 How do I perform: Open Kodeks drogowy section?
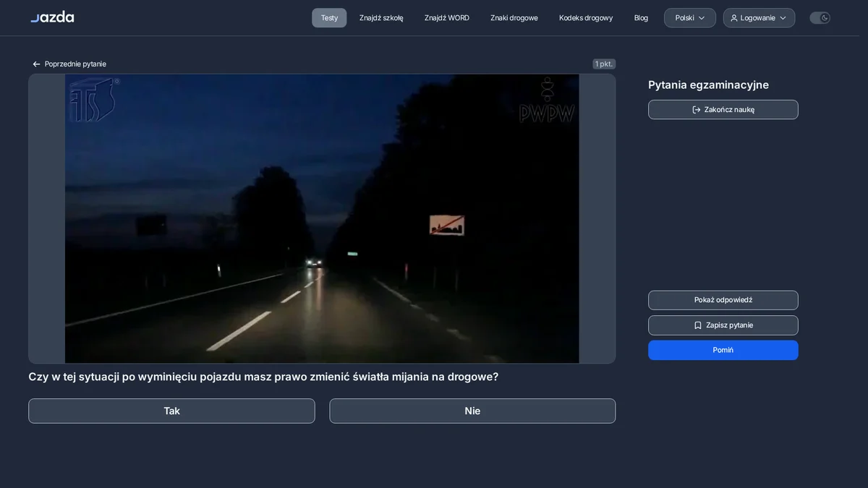[586, 18]
